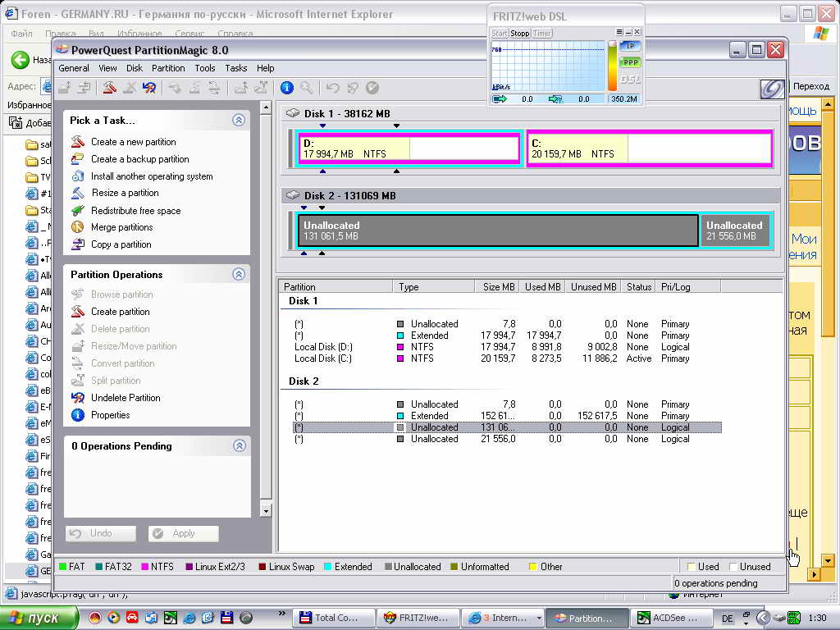The height and width of the screenshot is (630, 840).
Task: Click the IP indicator in FRITZ!web DSL
Action: coord(631,46)
